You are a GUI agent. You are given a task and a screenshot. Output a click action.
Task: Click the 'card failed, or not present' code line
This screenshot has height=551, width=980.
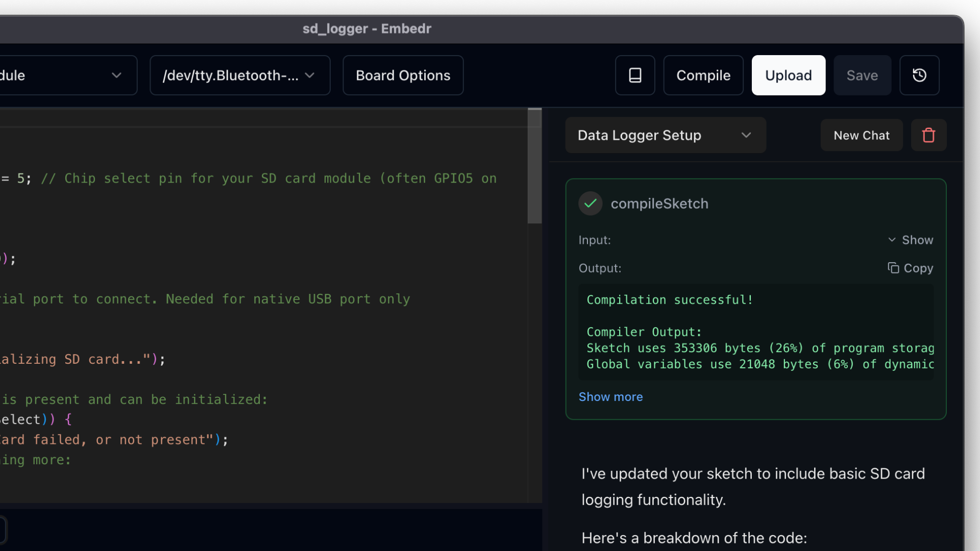click(x=114, y=440)
